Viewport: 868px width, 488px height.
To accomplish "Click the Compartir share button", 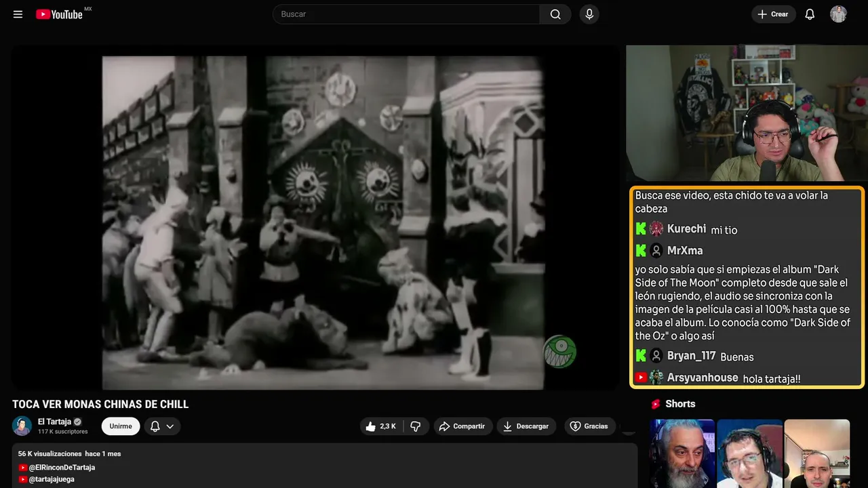I will click(463, 426).
